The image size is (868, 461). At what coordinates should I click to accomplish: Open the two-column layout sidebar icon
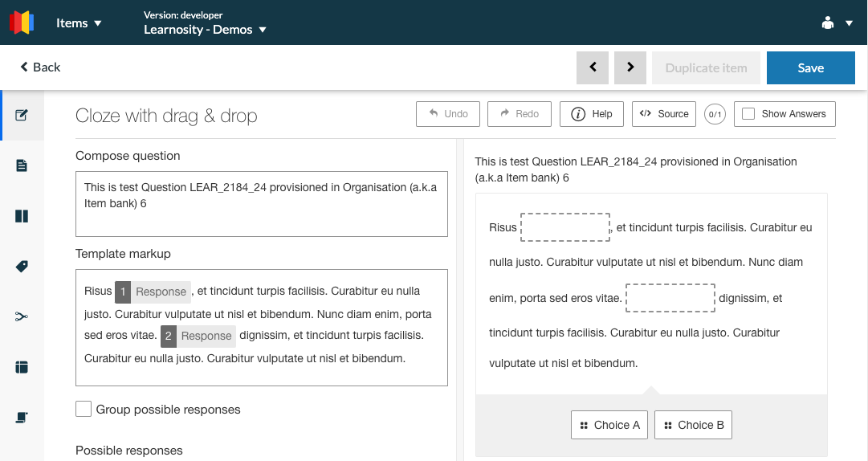[22, 216]
